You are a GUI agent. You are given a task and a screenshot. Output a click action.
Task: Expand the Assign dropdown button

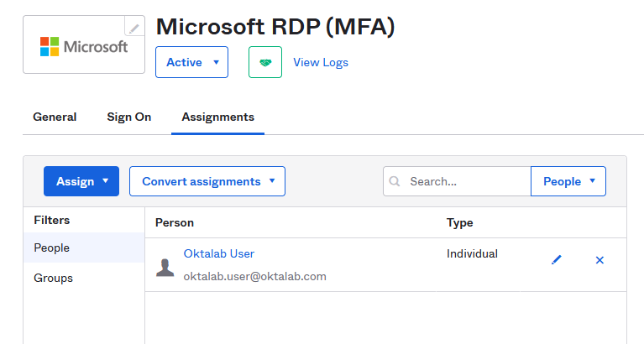81,181
